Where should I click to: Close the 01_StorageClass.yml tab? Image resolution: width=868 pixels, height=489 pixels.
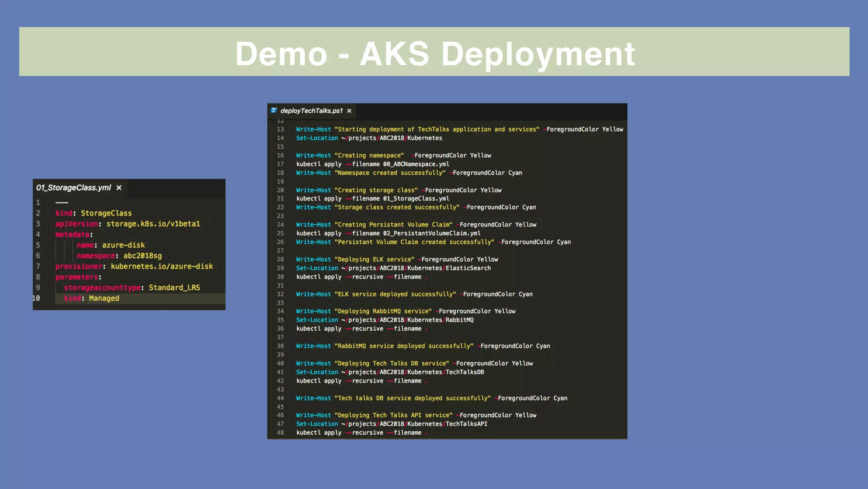point(119,187)
